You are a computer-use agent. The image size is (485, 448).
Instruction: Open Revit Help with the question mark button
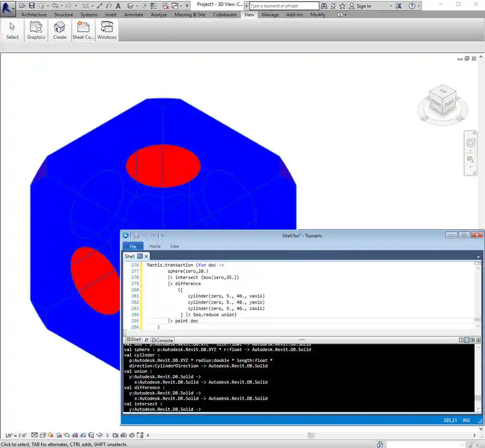click(412, 6)
